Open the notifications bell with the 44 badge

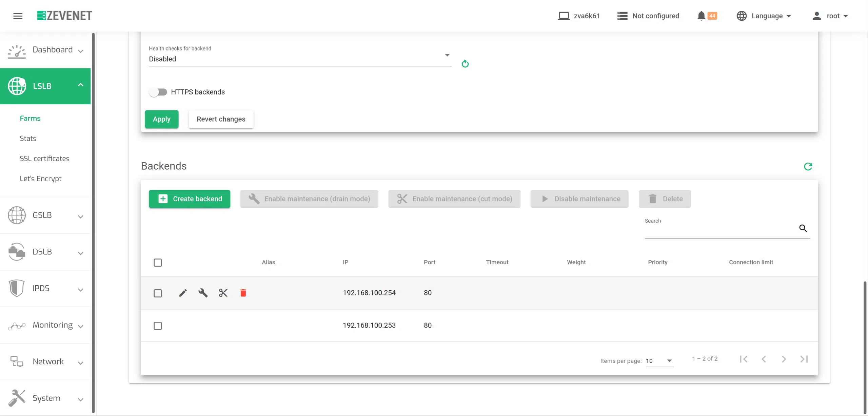[701, 16]
